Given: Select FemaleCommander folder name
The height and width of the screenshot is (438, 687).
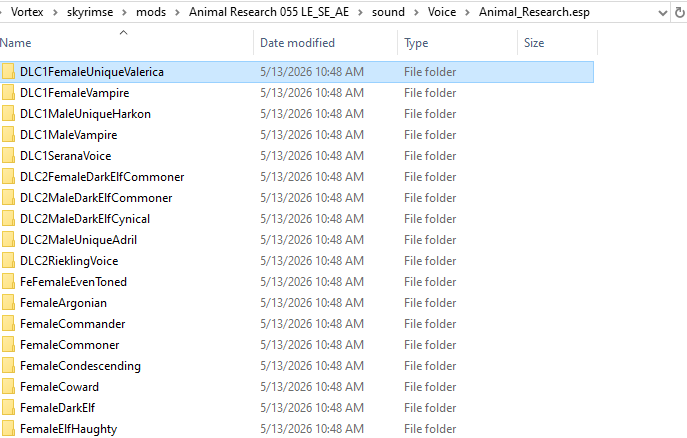Looking at the screenshot, I should pyautogui.click(x=73, y=324).
